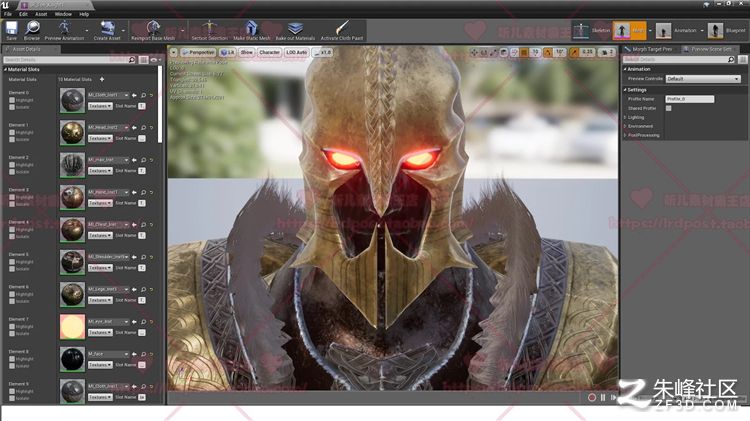The height and width of the screenshot is (421, 750).
Task: Open the Help menu
Action: pyautogui.click(x=84, y=14)
